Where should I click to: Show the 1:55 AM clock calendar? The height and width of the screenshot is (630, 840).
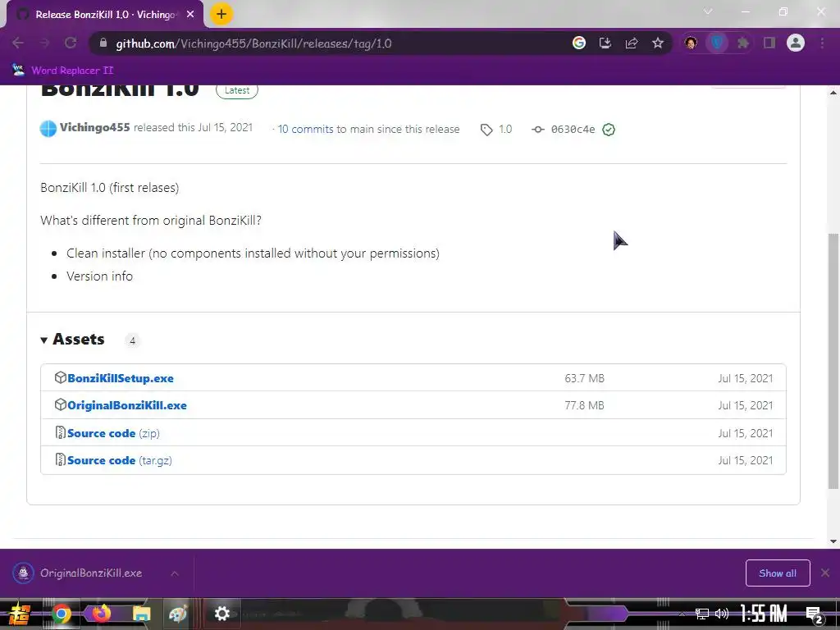pyautogui.click(x=764, y=614)
